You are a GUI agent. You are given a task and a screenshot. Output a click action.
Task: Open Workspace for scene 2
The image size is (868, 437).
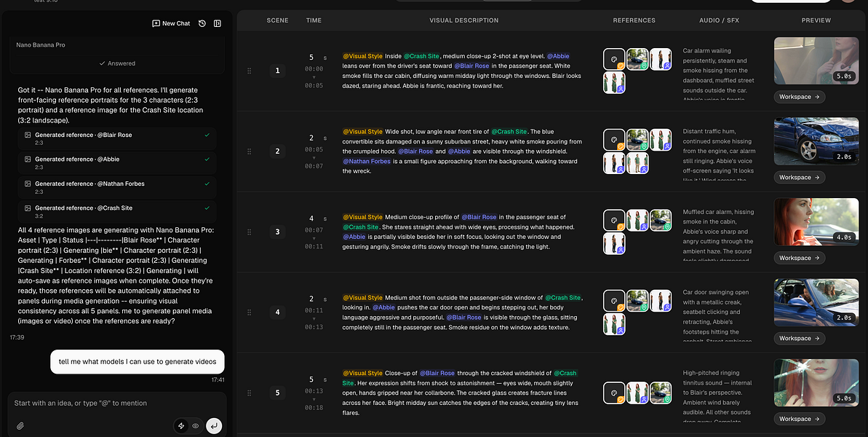(800, 177)
